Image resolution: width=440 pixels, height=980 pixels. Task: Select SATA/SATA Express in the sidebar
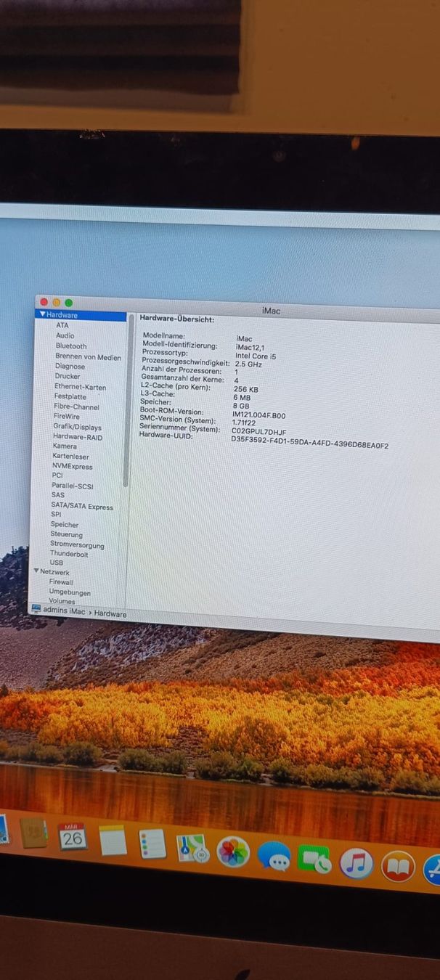tap(82, 506)
